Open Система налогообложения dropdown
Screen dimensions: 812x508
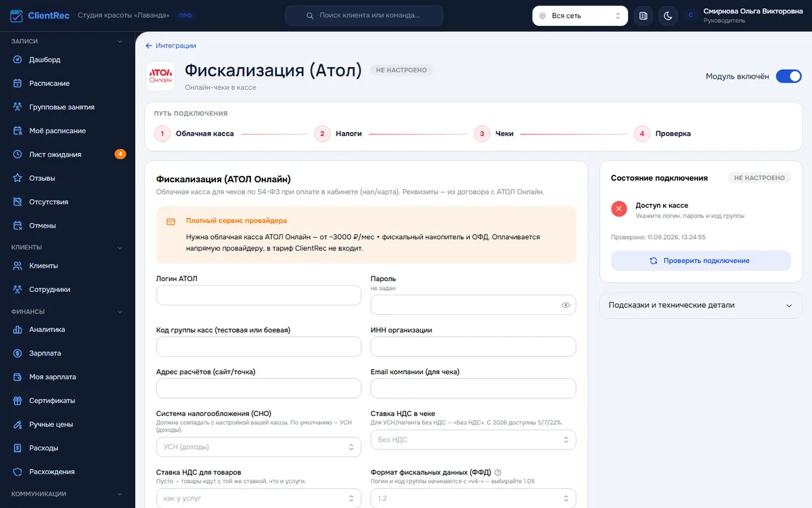(x=258, y=447)
